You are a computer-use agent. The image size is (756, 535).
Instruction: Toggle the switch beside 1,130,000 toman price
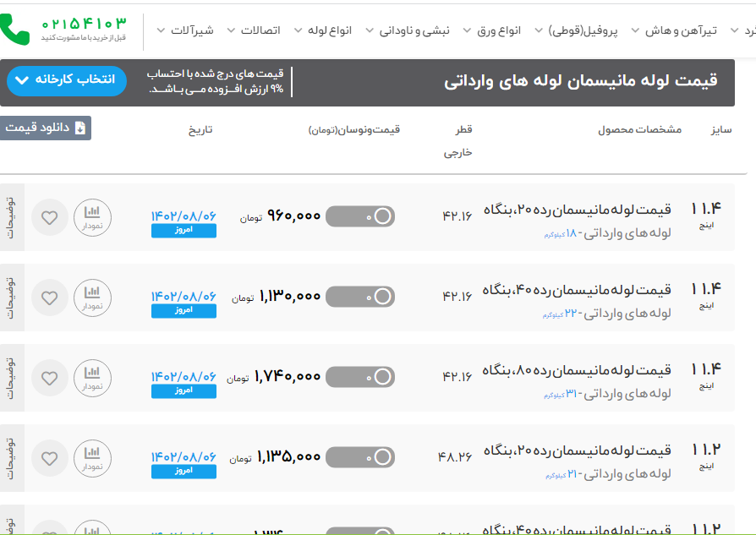point(360,297)
